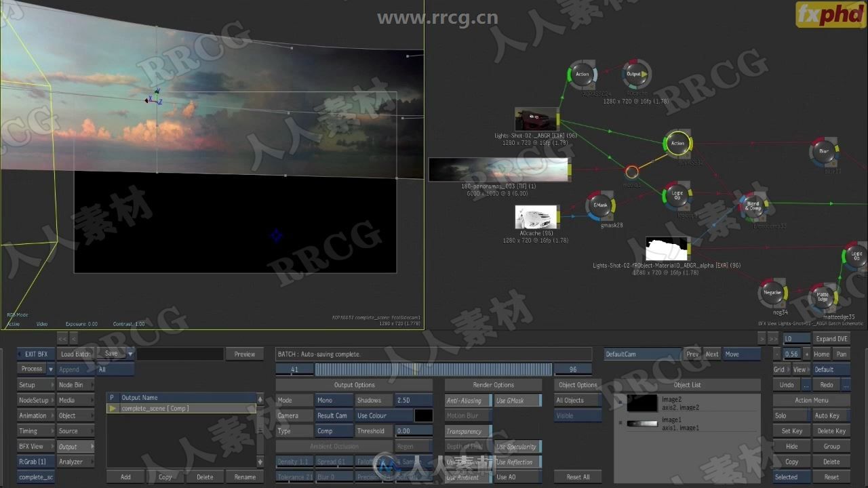Click the EXIT BFX button

click(x=36, y=354)
